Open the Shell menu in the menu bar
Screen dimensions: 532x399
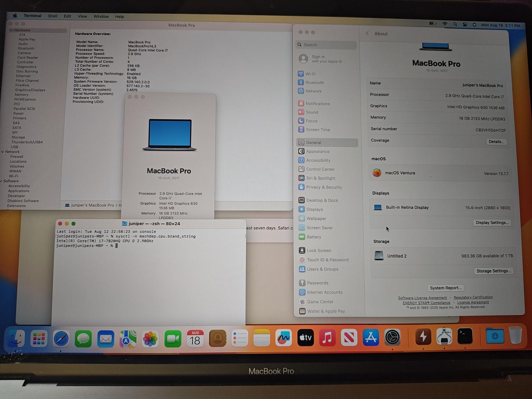52,16
